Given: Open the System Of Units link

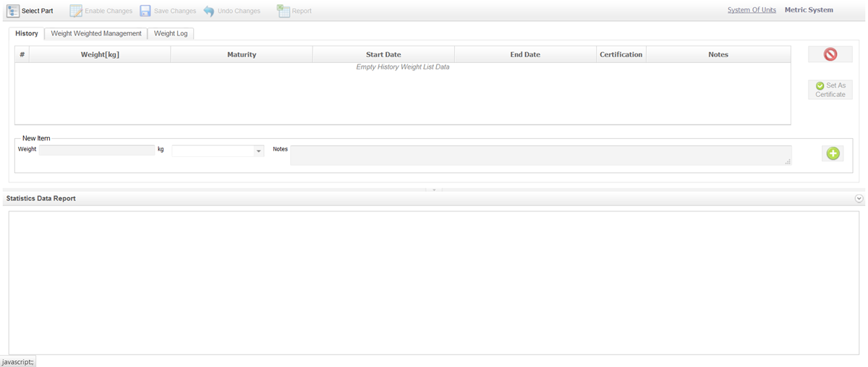Looking at the screenshot, I should click(752, 10).
